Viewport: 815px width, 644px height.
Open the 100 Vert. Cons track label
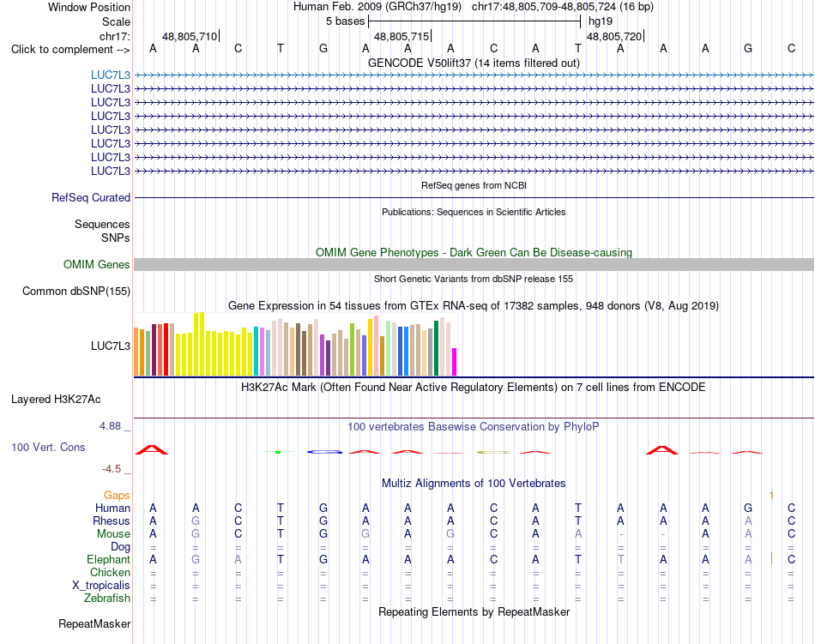48,447
